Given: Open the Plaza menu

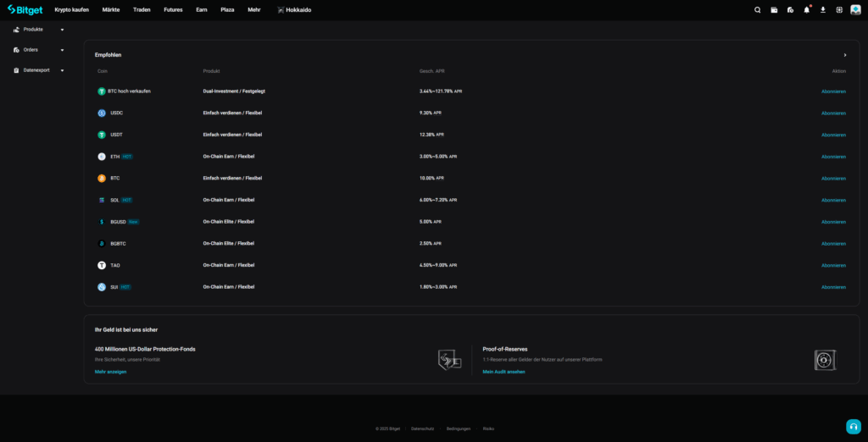Looking at the screenshot, I should (227, 10).
